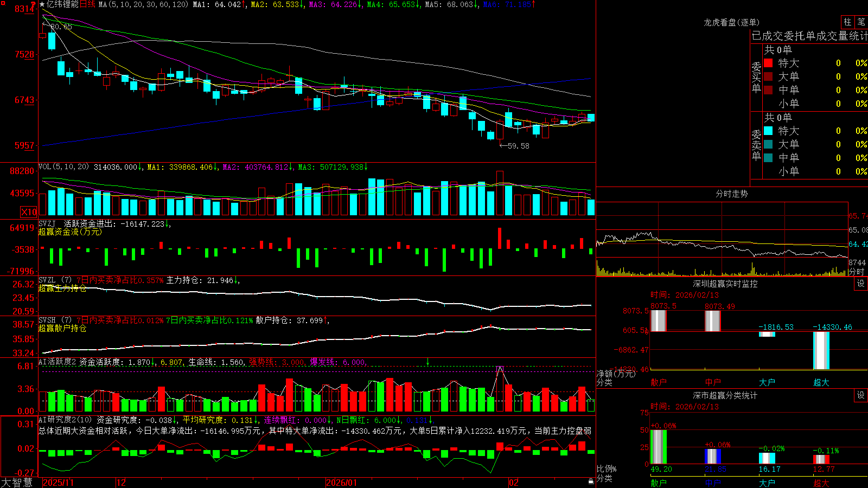Open 设 settings for 深市超赢分类统计

click(861, 395)
